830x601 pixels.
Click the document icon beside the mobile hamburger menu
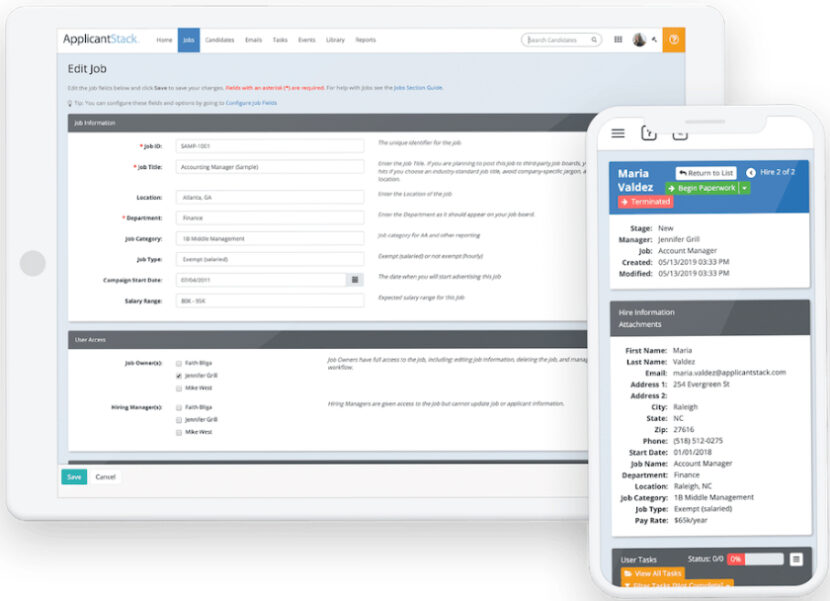click(x=647, y=131)
